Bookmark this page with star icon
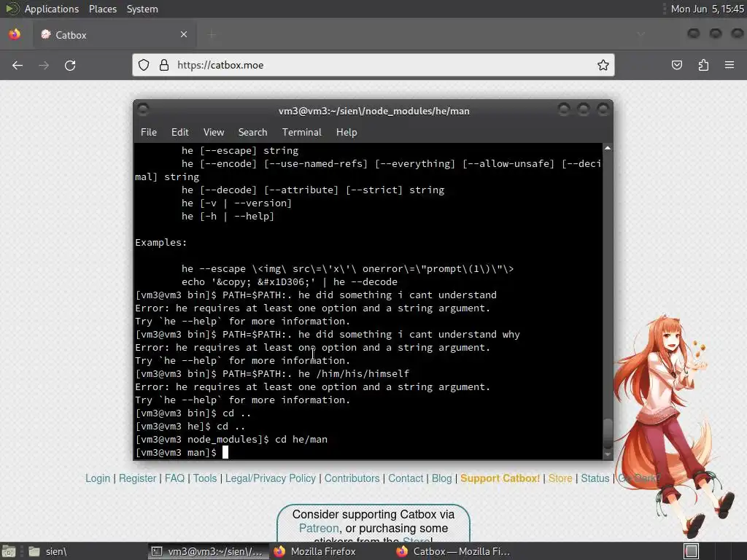The image size is (747, 560). pyautogui.click(x=603, y=65)
